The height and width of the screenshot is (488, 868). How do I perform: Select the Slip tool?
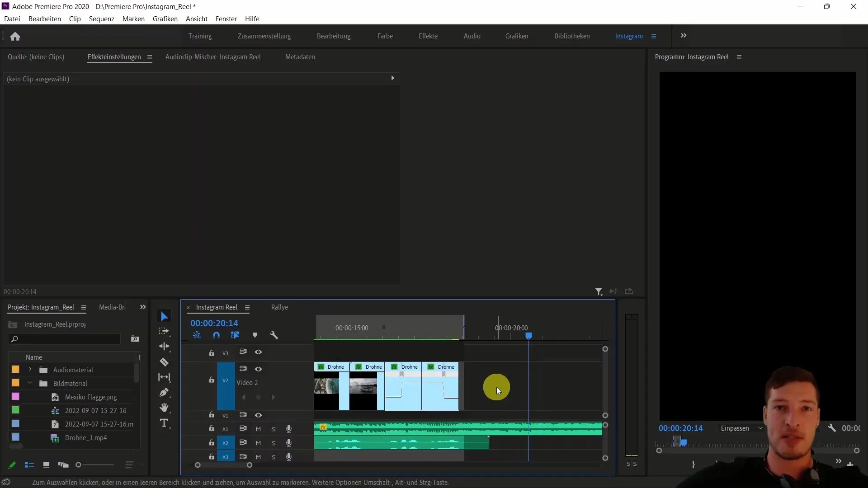(x=164, y=377)
